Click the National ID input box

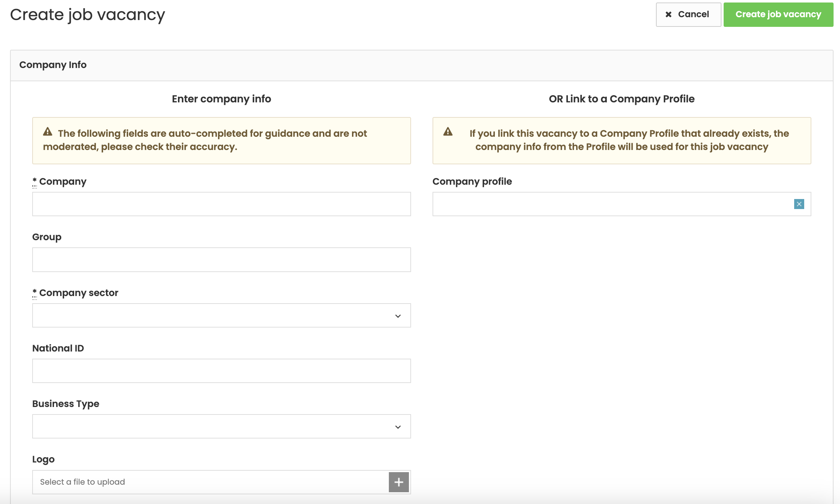pos(221,371)
